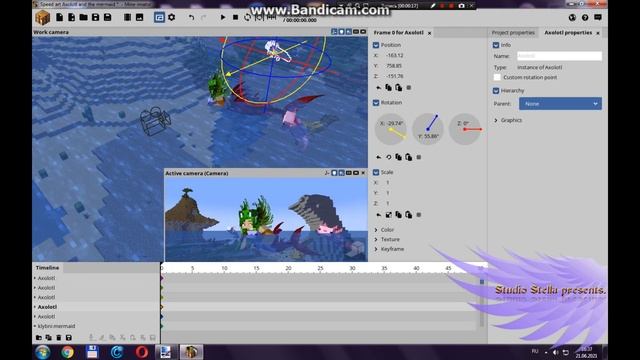Select the Axolotl properties tab

pos(568,32)
